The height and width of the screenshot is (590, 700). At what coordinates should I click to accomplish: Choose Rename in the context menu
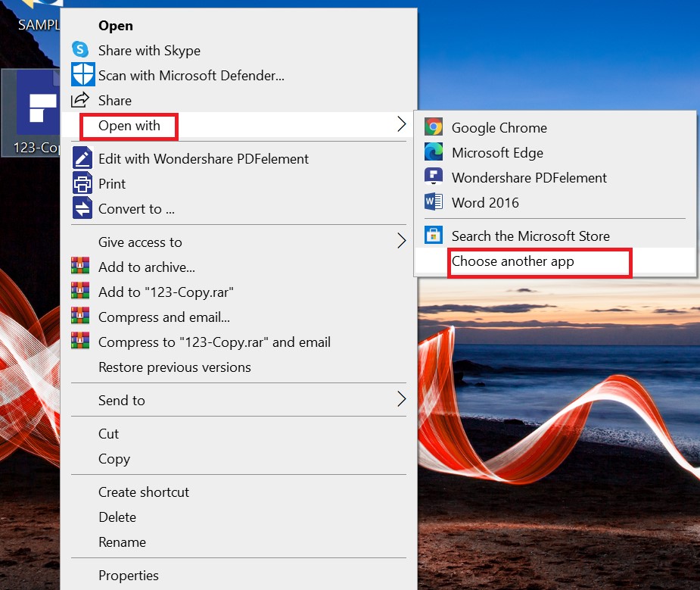(x=122, y=542)
